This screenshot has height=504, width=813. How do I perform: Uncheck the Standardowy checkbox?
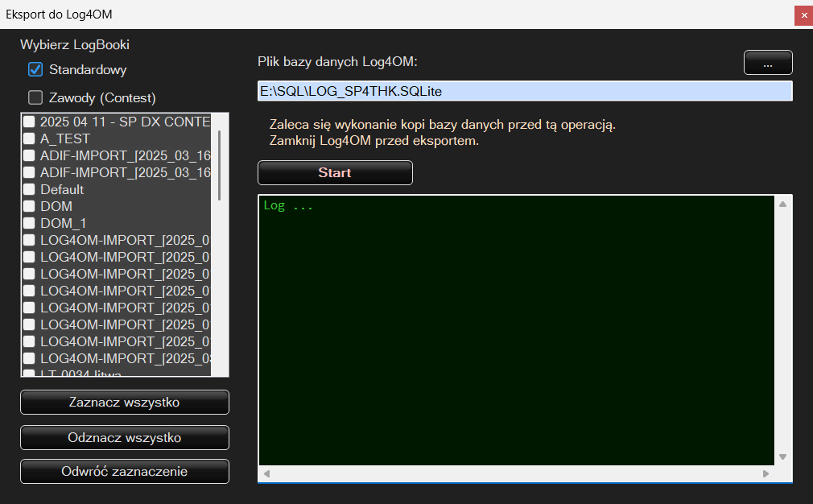(x=35, y=70)
